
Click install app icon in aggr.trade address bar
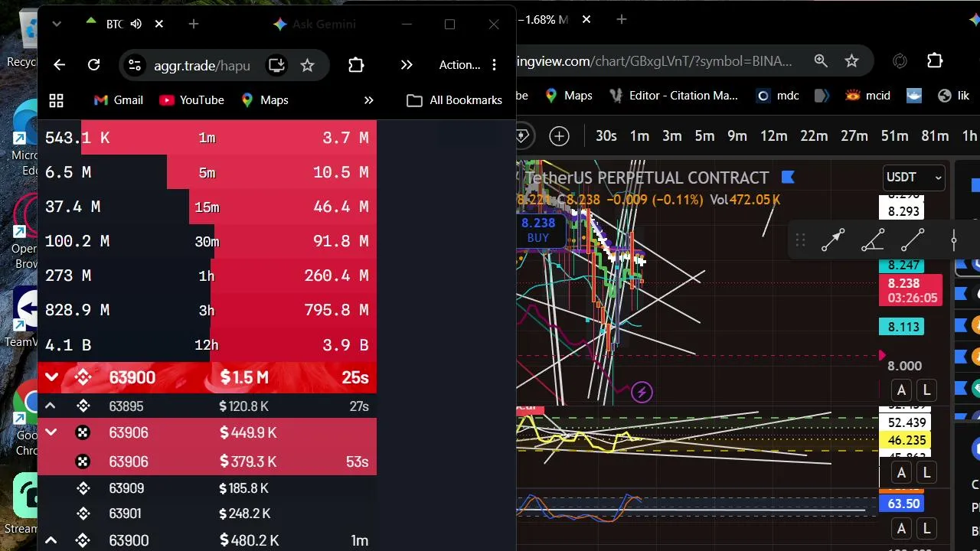[x=276, y=65]
